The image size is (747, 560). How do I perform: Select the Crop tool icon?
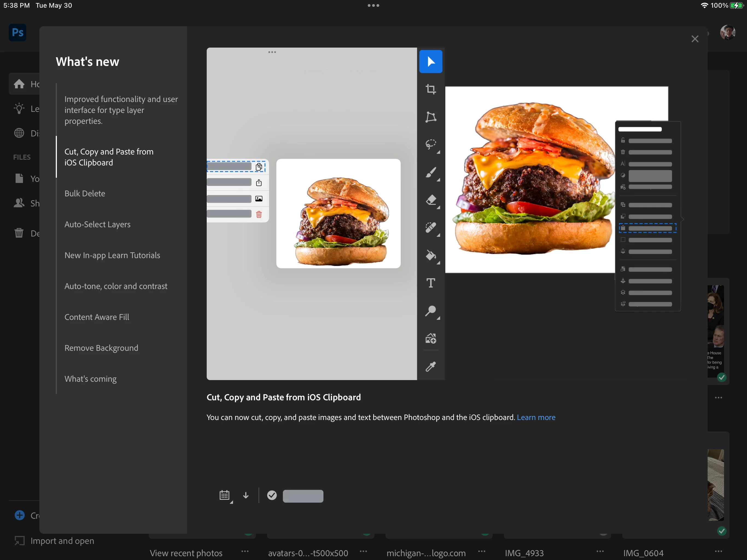click(x=431, y=89)
